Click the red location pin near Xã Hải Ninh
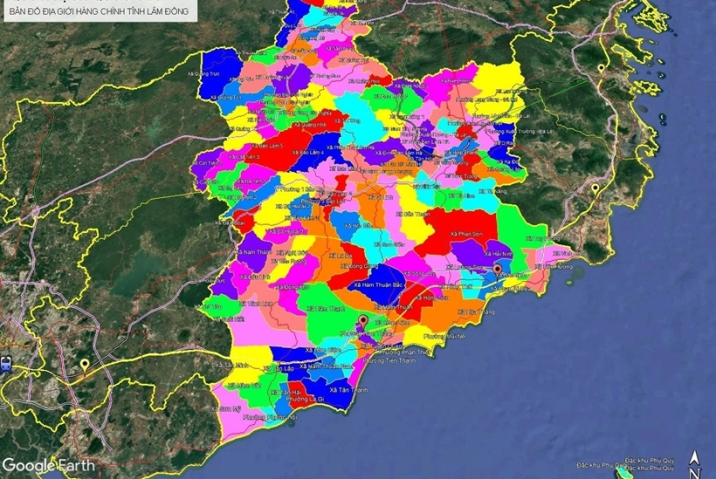The image size is (716, 479). click(497, 269)
